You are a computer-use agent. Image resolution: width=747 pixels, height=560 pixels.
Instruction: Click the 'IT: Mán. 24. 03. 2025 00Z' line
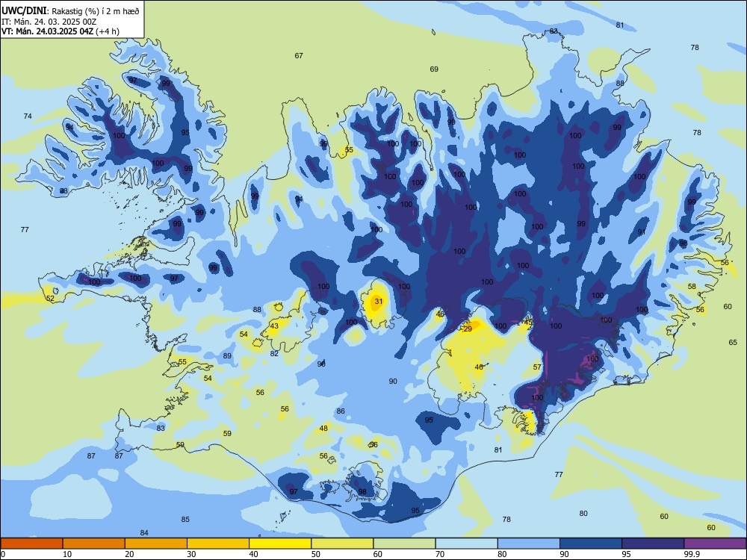point(49,22)
